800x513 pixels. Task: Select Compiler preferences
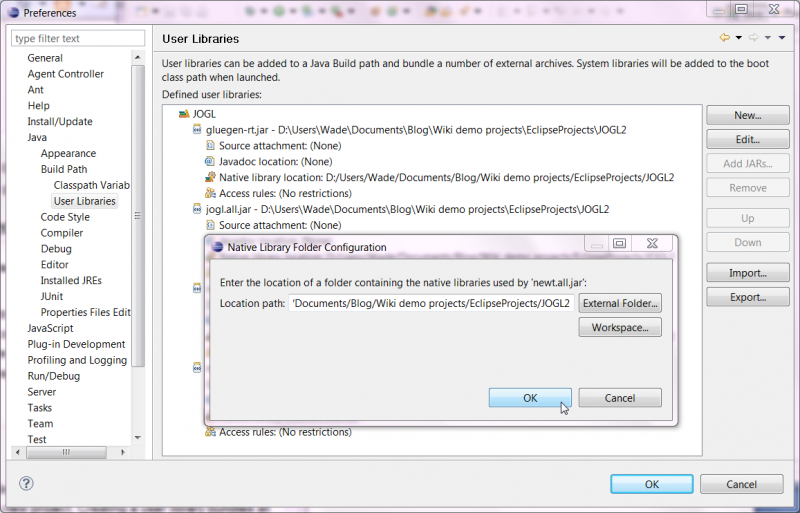62,232
